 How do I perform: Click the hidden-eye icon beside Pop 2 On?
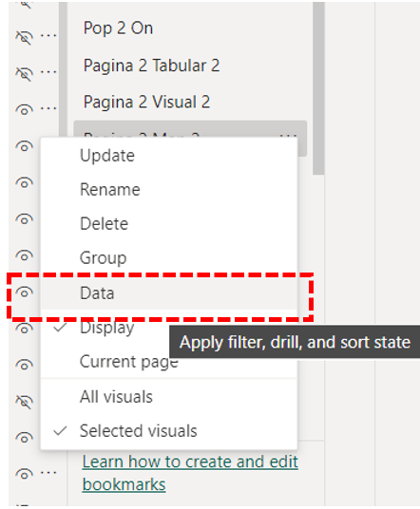[x=25, y=38]
